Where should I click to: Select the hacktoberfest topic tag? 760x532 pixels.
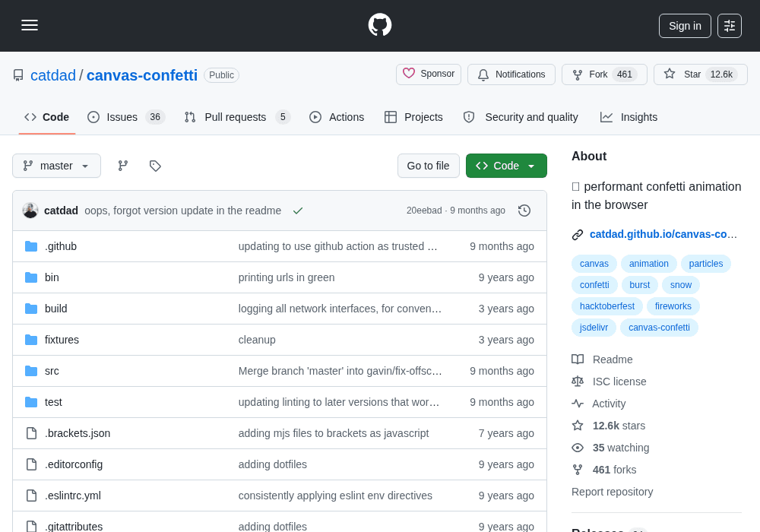607,306
